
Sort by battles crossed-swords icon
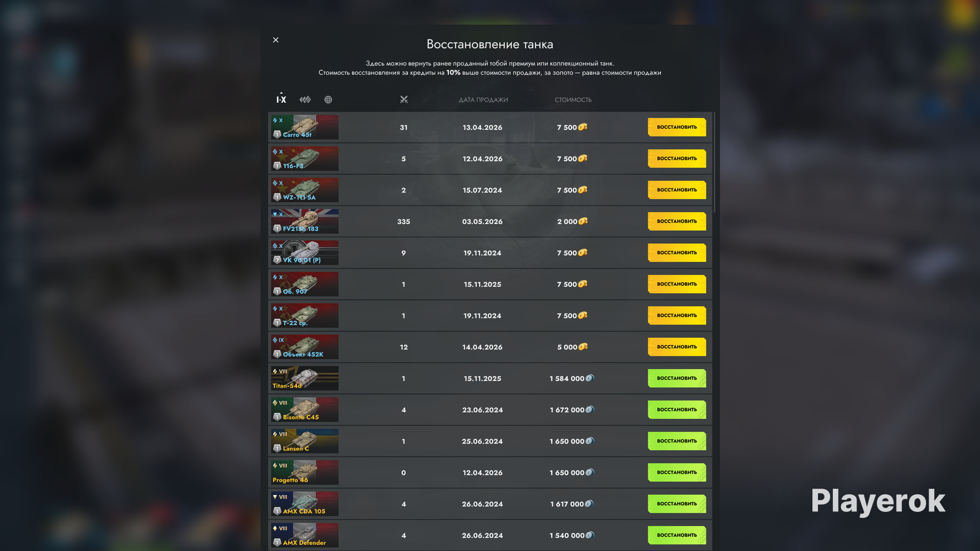[403, 100]
